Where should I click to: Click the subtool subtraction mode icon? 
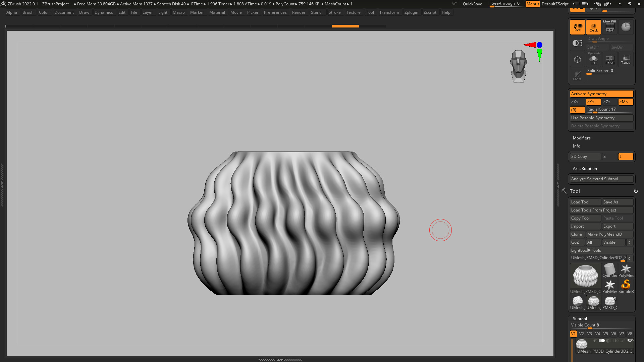point(609,341)
